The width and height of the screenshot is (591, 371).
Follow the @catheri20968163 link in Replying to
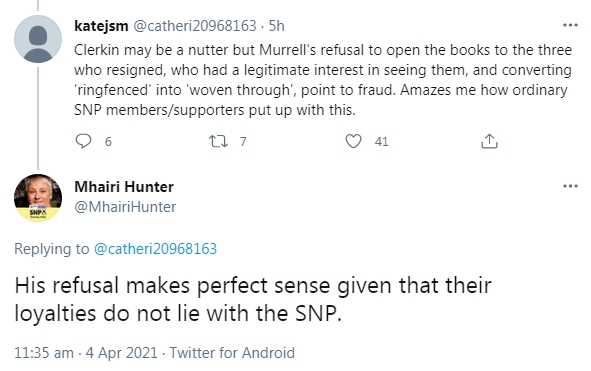[x=155, y=249]
